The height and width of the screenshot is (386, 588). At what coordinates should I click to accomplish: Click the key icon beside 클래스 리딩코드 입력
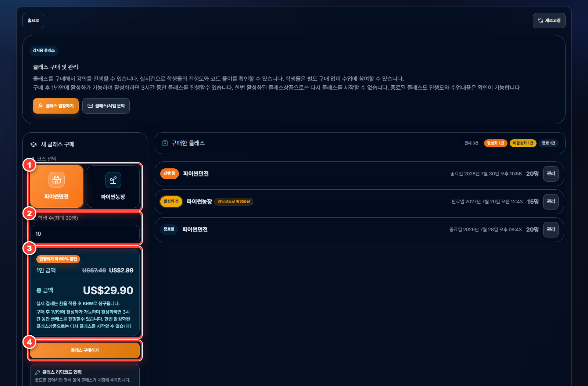click(x=37, y=372)
